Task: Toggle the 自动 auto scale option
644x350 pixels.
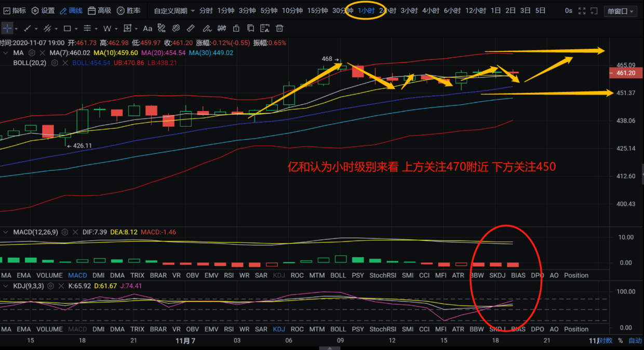Action: click(635, 341)
